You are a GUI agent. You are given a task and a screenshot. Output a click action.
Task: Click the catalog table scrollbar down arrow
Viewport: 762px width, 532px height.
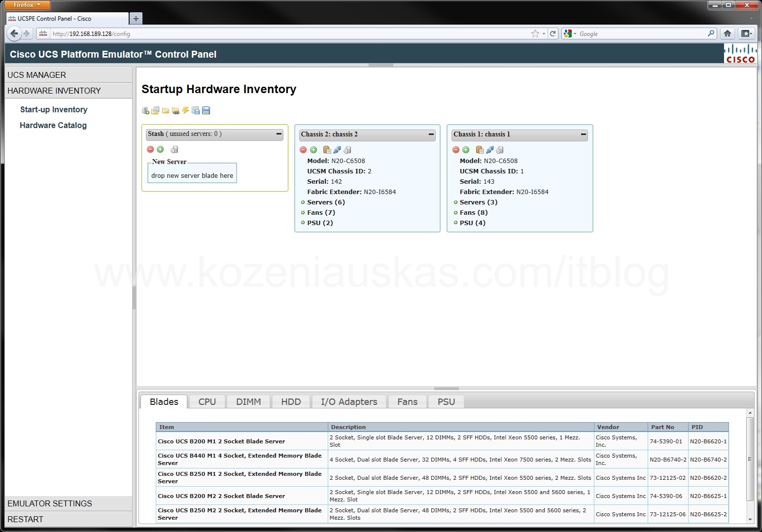[750, 519]
